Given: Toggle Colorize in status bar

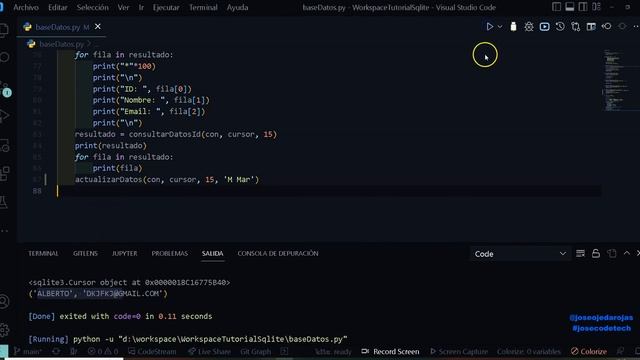Looking at the screenshot, I should (x=589, y=351).
